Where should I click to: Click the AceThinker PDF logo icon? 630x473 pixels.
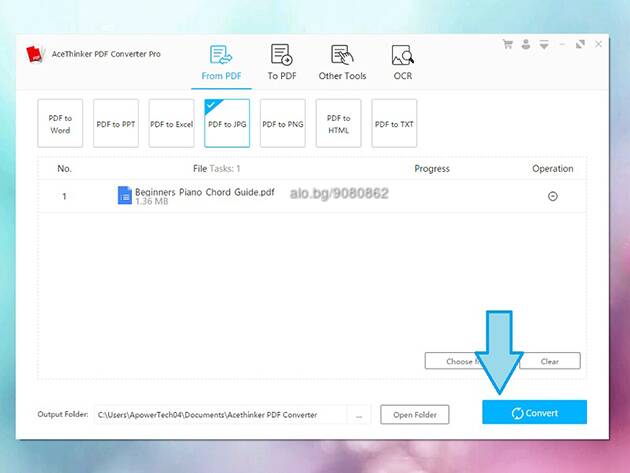[x=35, y=54]
